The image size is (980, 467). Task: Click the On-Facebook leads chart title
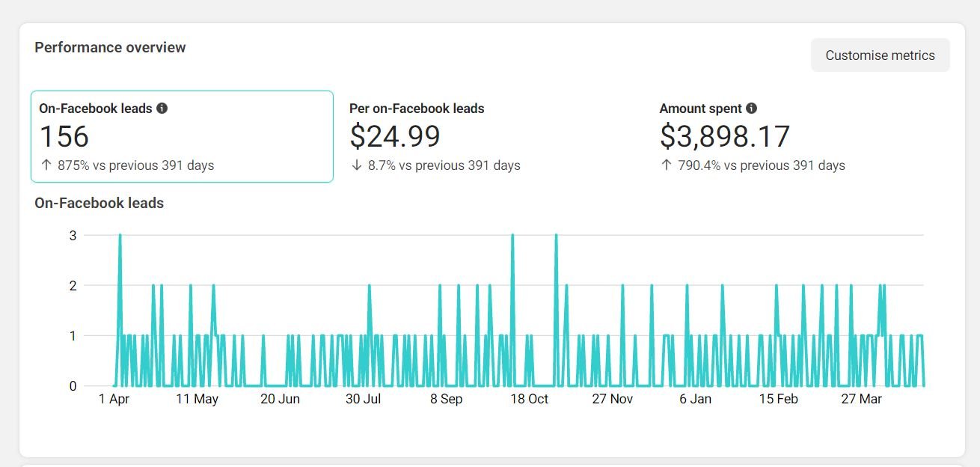point(99,203)
